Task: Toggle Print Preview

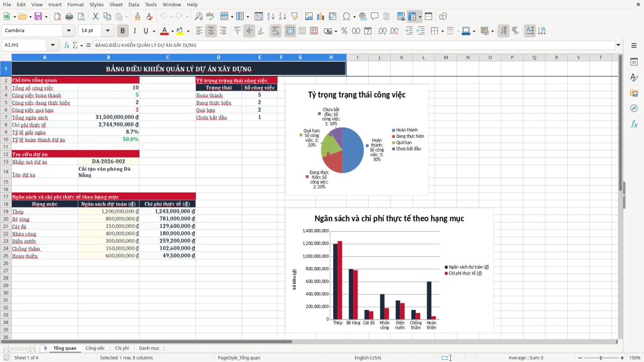Action: click(x=80, y=17)
